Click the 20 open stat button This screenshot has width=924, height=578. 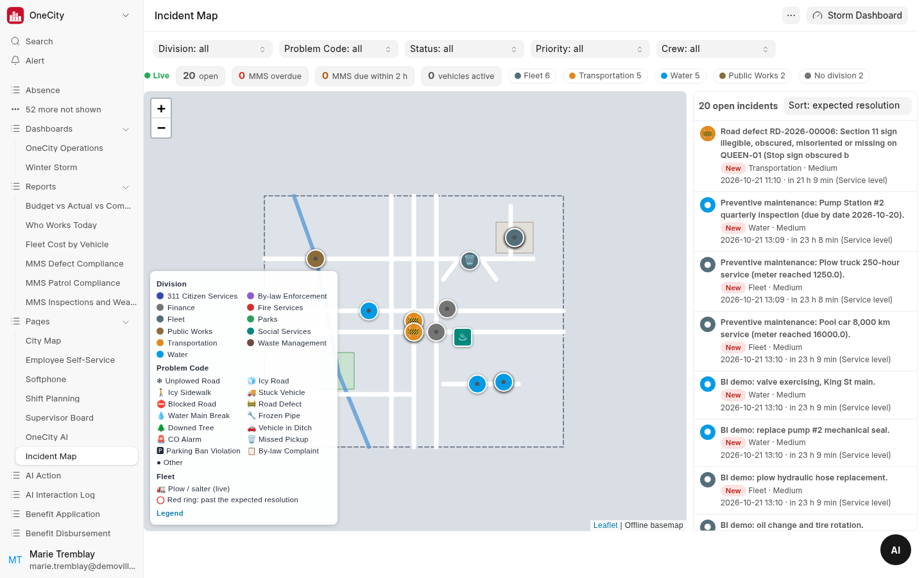coord(200,76)
